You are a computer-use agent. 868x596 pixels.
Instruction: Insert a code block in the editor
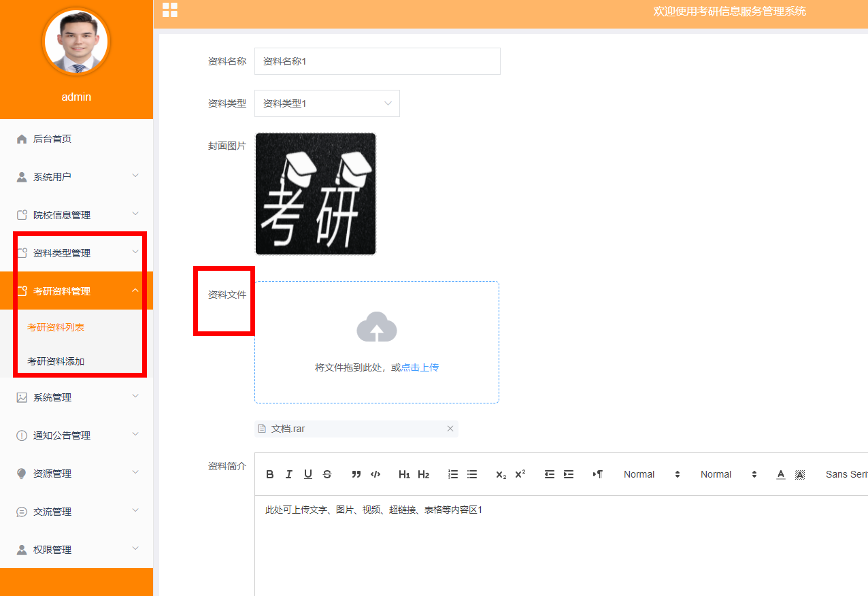tap(375, 474)
